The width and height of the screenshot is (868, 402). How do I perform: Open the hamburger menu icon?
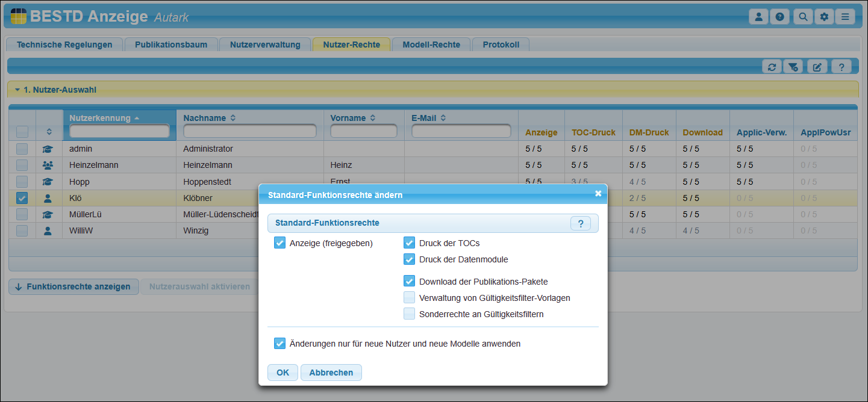click(846, 17)
